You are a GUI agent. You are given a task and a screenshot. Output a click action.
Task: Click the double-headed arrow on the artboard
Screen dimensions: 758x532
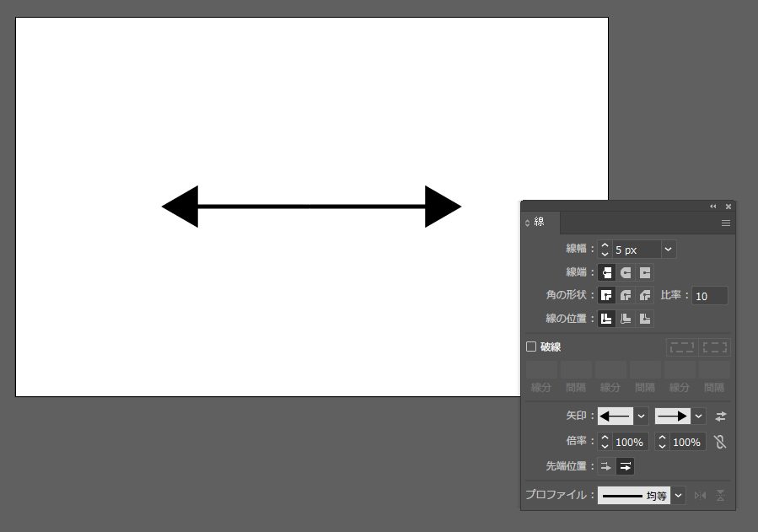point(311,207)
